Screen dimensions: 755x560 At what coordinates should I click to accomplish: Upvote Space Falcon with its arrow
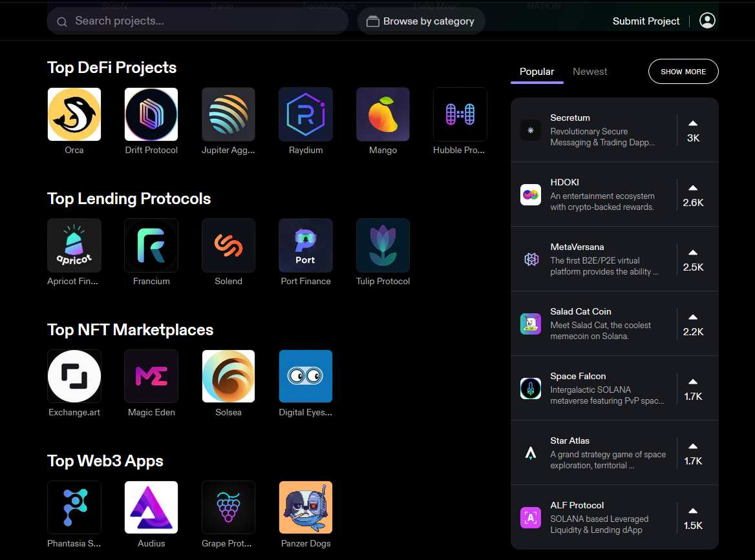pyautogui.click(x=693, y=382)
